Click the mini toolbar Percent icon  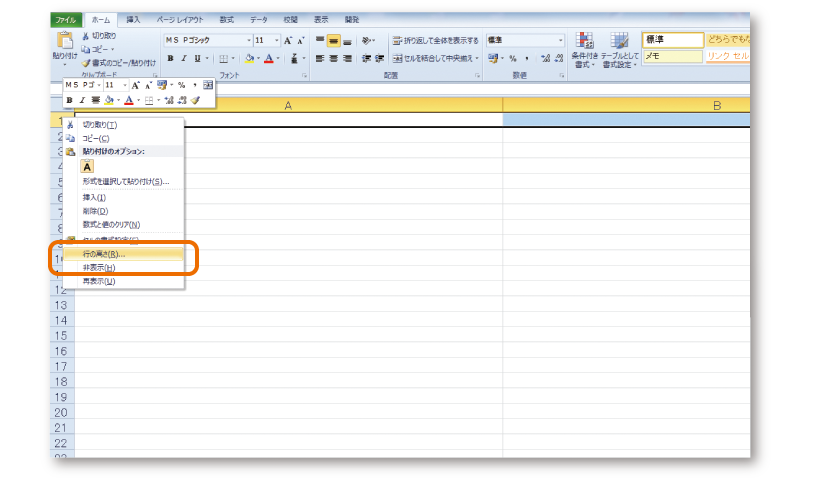click(181, 85)
